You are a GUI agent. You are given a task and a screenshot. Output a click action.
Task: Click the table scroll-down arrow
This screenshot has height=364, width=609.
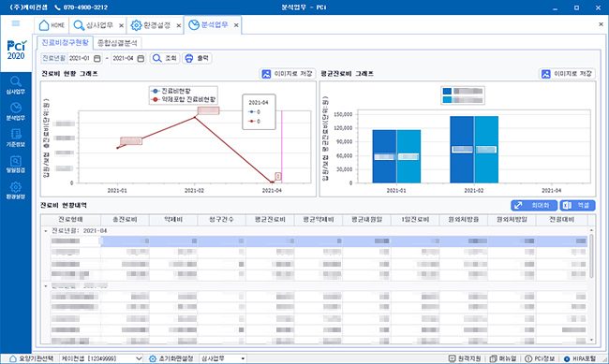(x=591, y=340)
